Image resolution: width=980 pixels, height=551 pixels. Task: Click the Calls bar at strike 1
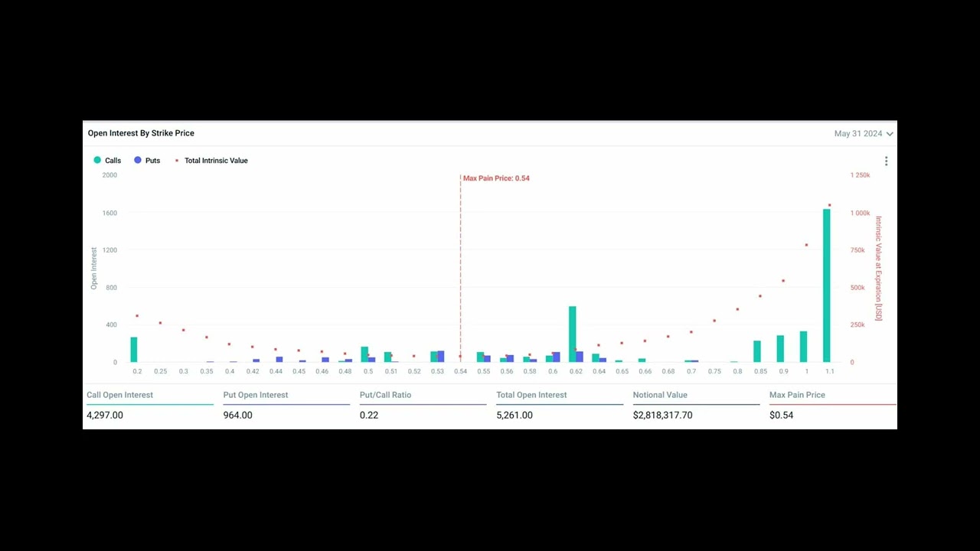pyautogui.click(x=804, y=347)
